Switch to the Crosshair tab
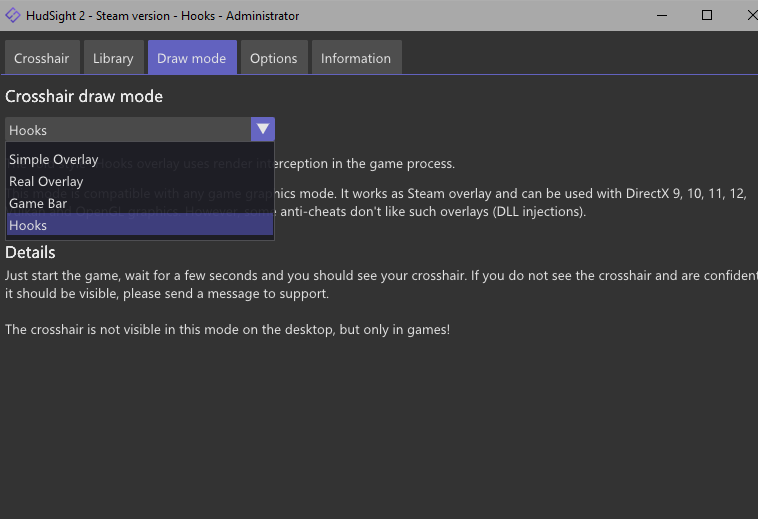The width and height of the screenshot is (758, 519). (x=42, y=58)
